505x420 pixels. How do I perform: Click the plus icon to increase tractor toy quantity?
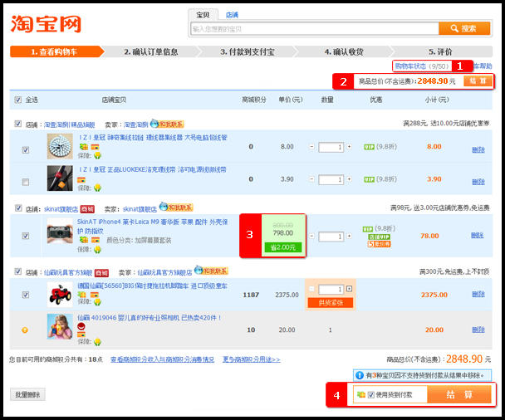349,289
